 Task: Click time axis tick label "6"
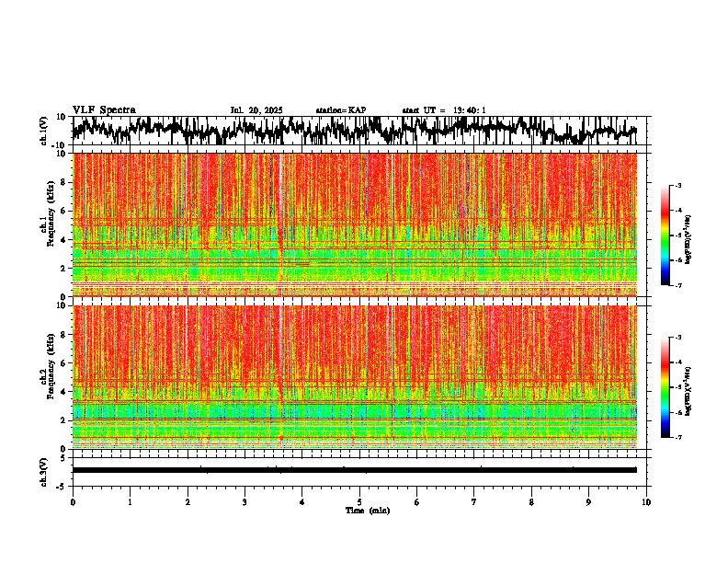[x=416, y=502]
